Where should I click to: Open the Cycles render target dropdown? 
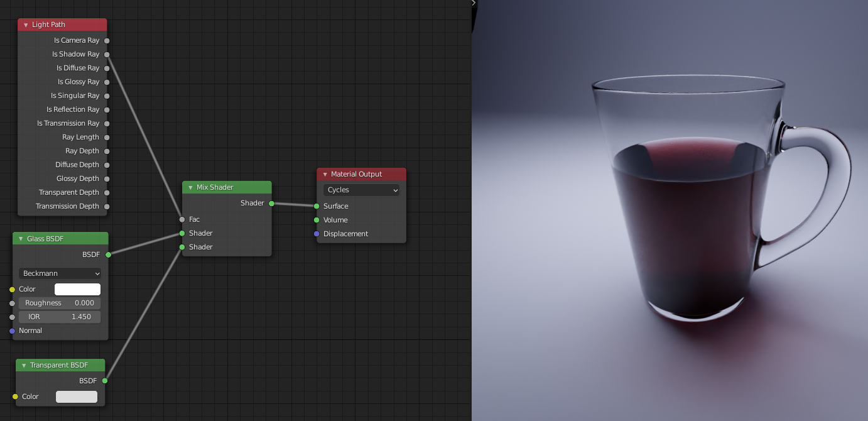coord(361,190)
